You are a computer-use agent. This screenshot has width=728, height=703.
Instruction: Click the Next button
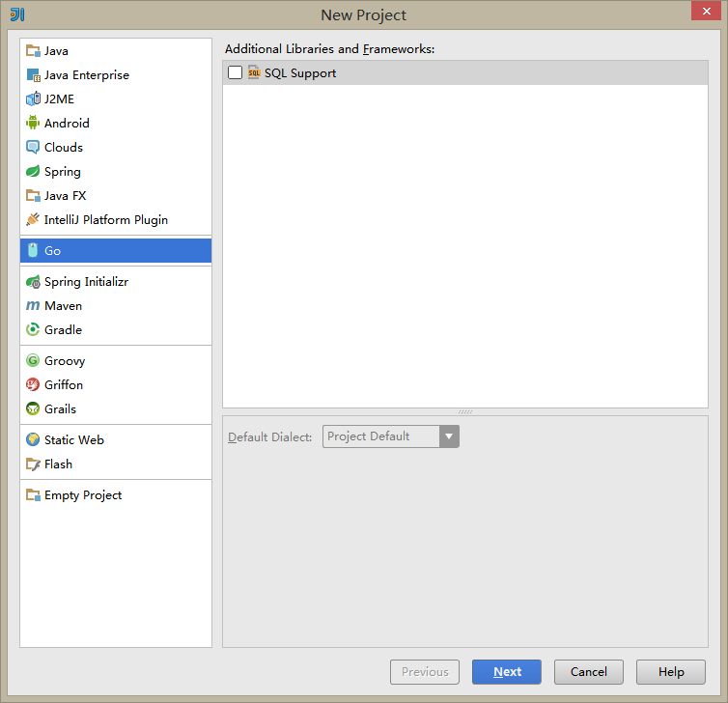pos(507,672)
